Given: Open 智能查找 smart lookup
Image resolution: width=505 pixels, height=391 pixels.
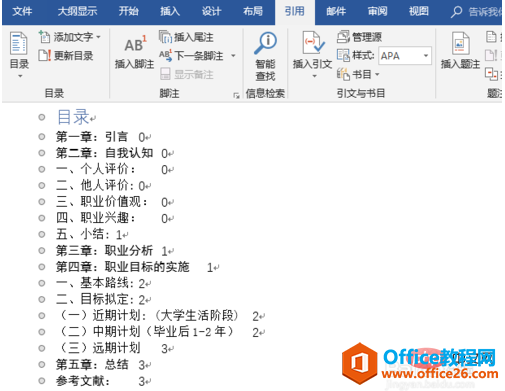Looking at the screenshot, I should [265, 56].
